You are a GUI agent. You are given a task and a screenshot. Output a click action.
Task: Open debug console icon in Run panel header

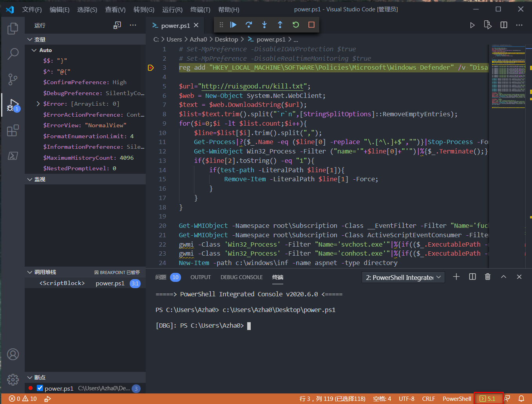tap(117, 25)
